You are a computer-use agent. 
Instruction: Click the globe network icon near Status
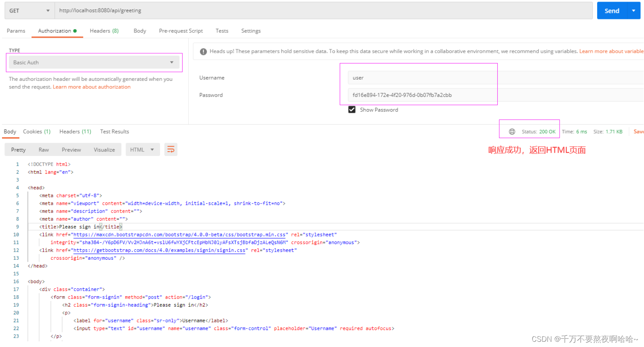(512, 132)
